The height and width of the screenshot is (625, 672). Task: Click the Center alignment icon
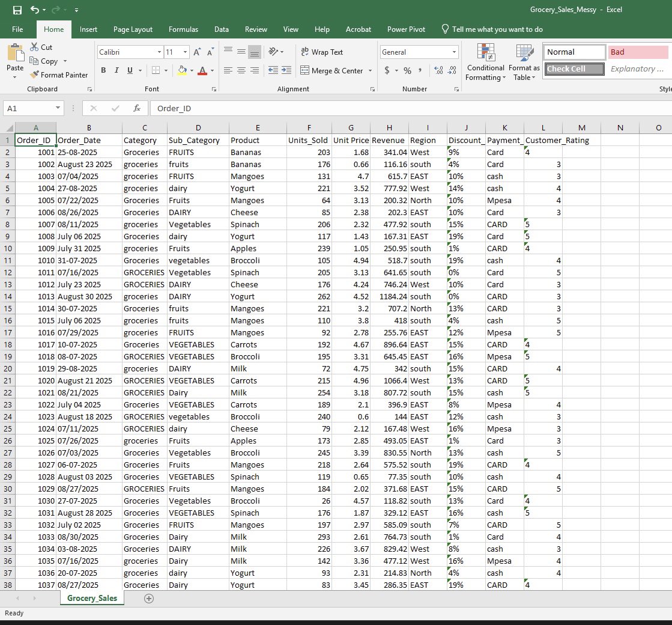[x=241, y=70]
